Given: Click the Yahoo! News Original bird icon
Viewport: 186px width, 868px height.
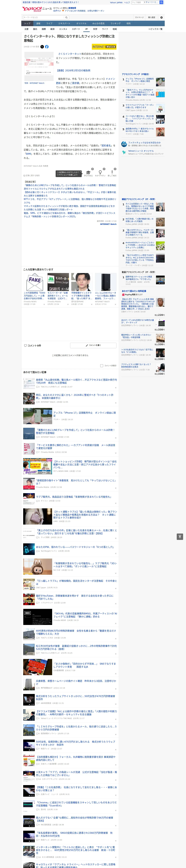Looking at the screenshot, I should click(124, 152).
